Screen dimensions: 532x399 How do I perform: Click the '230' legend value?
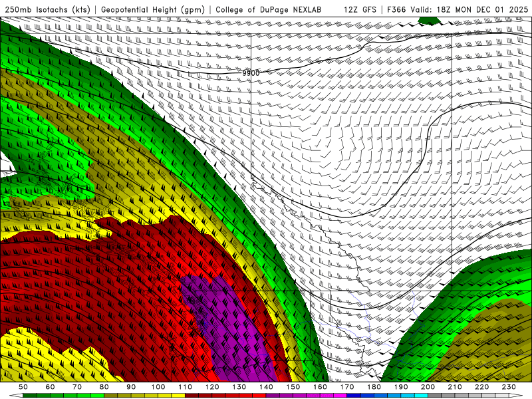(509, 387)
